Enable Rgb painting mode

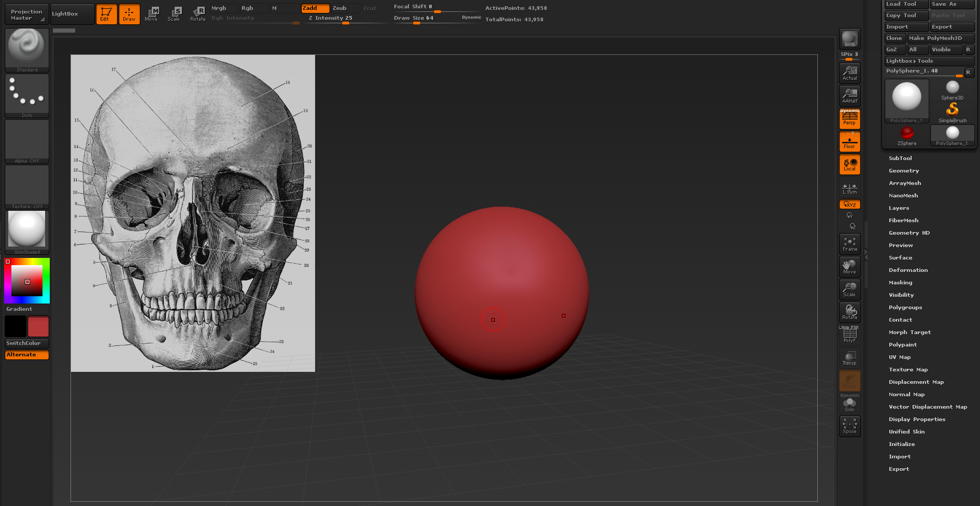254,8
